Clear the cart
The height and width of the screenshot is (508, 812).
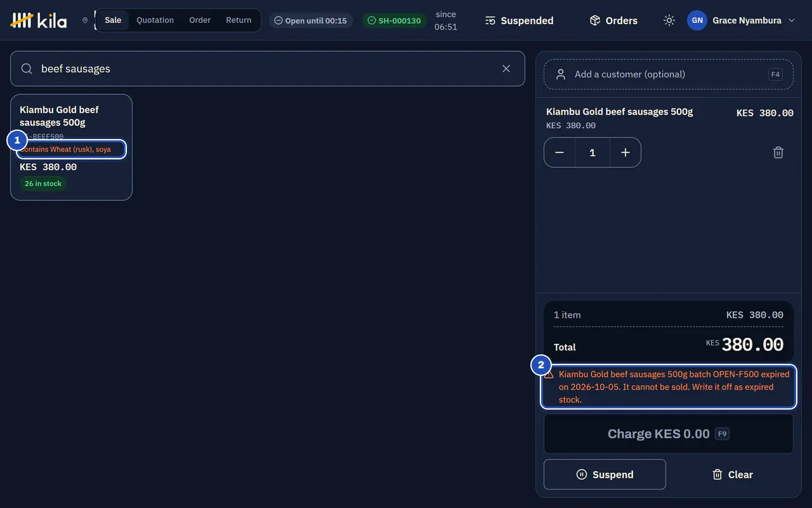tap(732, 474)
